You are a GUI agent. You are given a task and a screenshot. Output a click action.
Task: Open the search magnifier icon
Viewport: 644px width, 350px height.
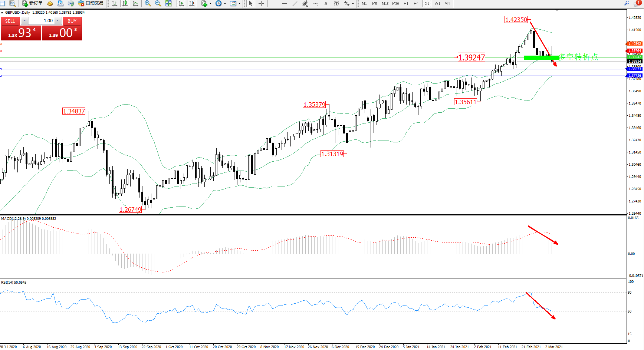tap(627, 3)
